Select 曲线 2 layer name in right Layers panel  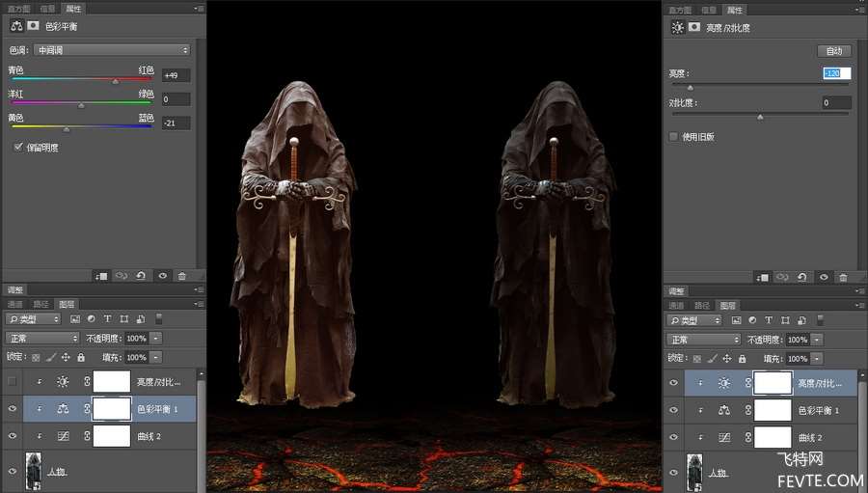(x=810, y=437)
